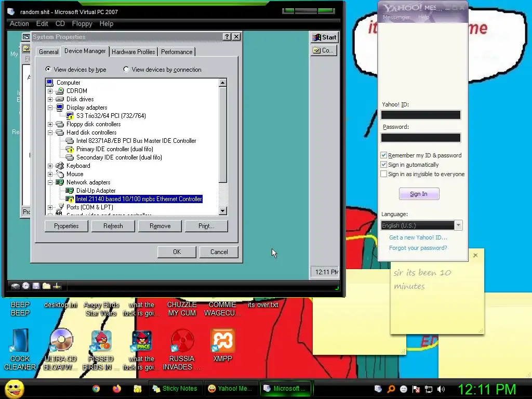
Task: Click the device list scroll down arrow
Action: [222, 211]
